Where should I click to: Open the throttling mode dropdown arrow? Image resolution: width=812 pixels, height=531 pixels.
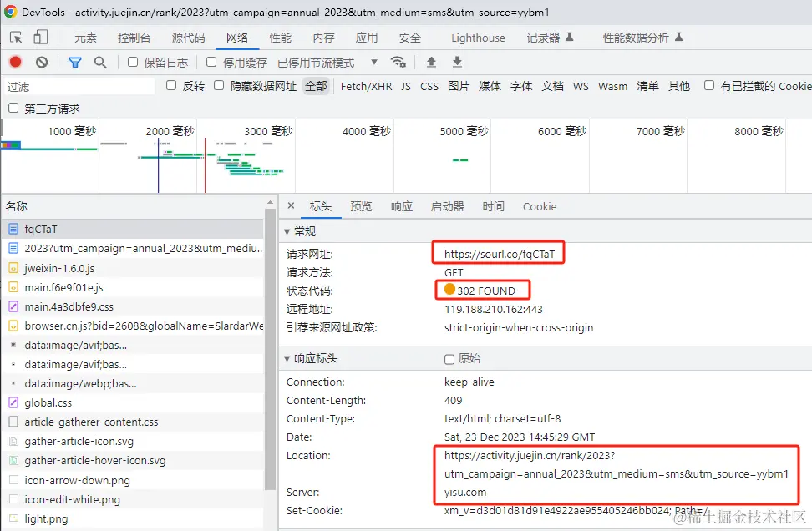374,62
